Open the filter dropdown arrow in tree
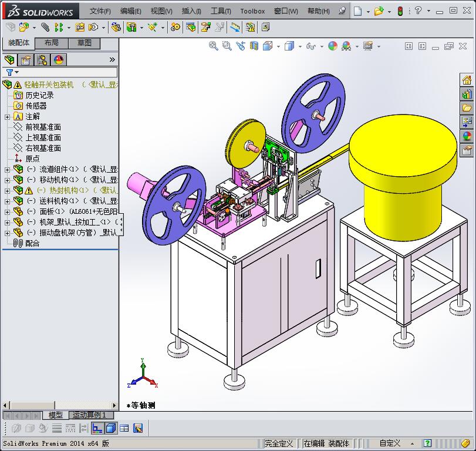This screenshot has width=476, height=451. click(x=16, y=72)
